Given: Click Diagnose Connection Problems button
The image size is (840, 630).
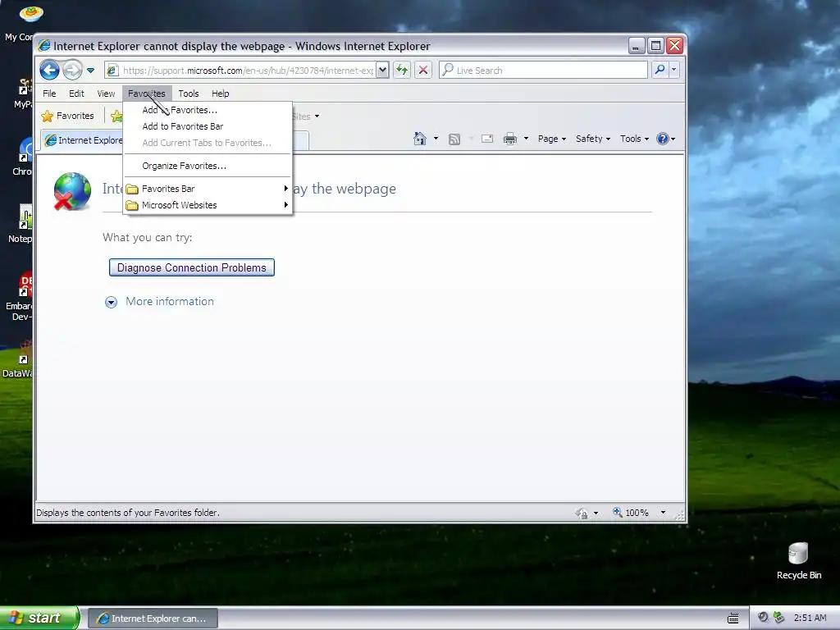Looking at the screenshot, I should pyautogui.click(x=192, y=268).
